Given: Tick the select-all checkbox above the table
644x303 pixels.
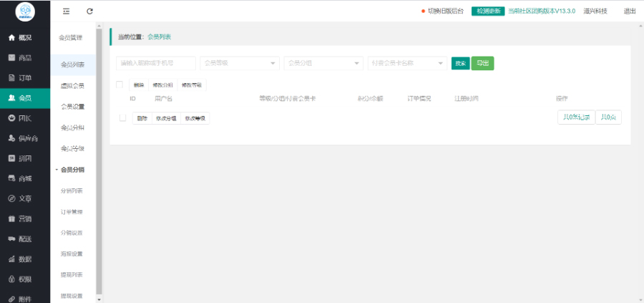Looking at the screenshot, I should click(119, 85).
